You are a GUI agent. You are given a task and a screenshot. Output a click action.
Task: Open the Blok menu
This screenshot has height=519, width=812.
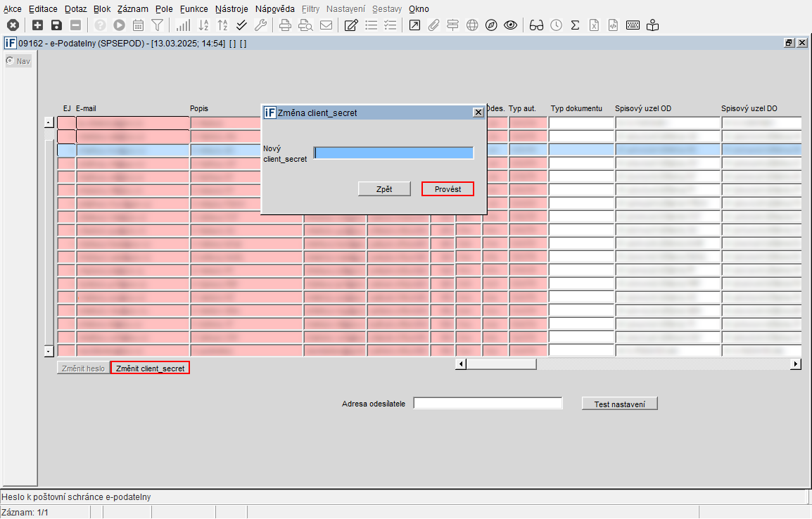pyautogui.click(x=102, y=9)
